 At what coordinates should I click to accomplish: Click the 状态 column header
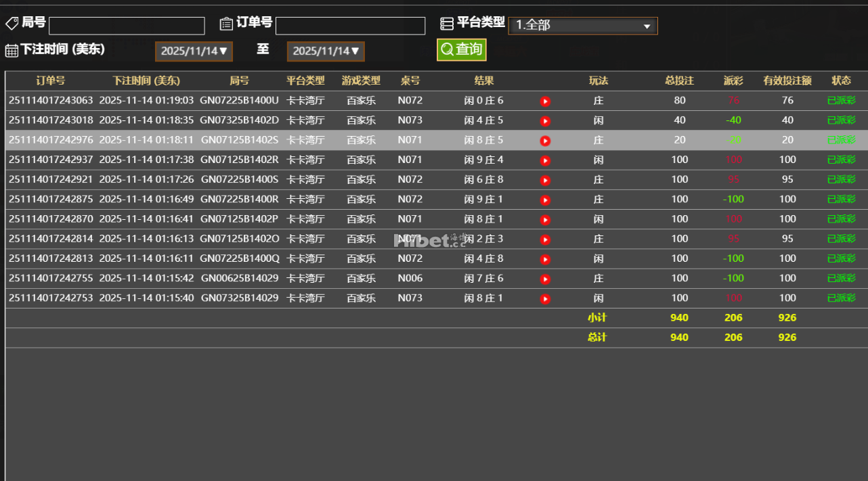[841, 81]
